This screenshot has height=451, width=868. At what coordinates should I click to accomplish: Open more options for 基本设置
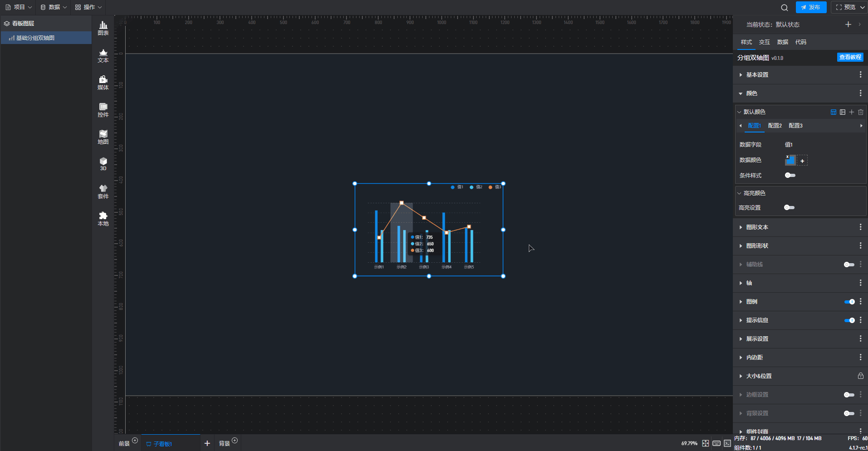pos(860,75)
